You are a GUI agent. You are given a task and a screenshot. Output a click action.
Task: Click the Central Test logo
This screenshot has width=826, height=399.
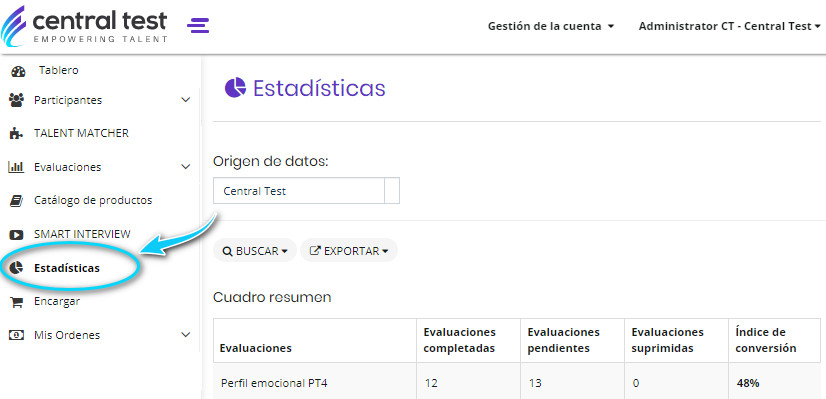[85, 25]
